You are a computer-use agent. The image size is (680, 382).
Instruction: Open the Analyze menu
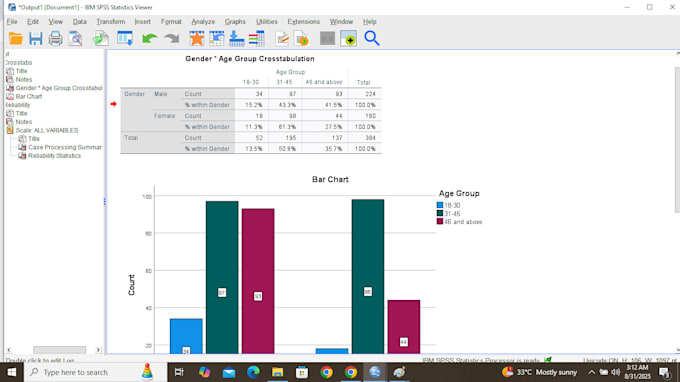203,22
